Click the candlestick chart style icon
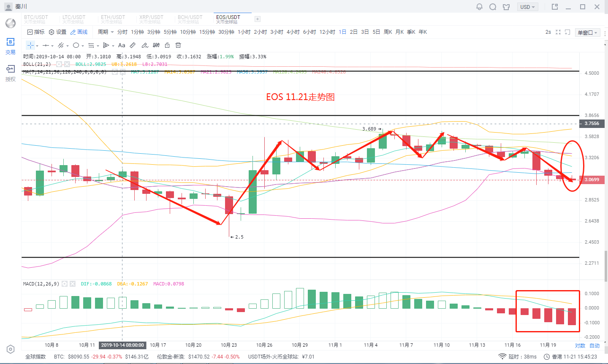The width and height of the screenshot is (608, 364). click(x=156, y=45)
